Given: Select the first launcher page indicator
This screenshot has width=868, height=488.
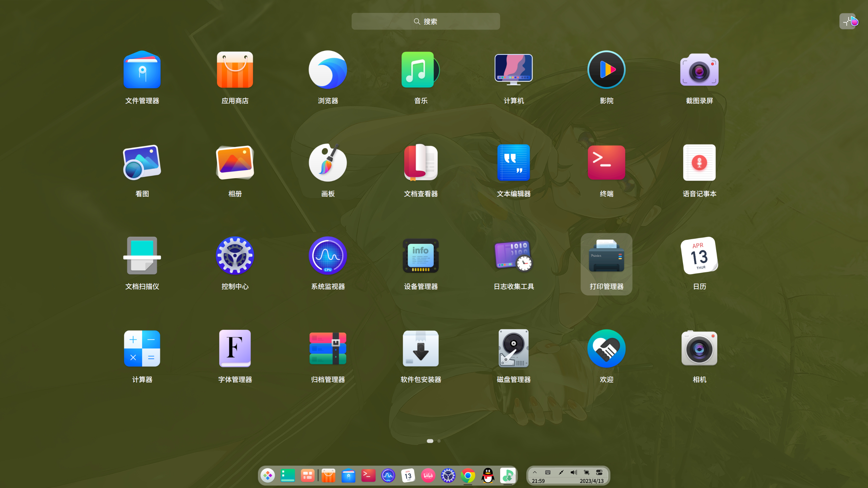Looking at the screenshot, I should pyautogui.click(x=430, y=441).
